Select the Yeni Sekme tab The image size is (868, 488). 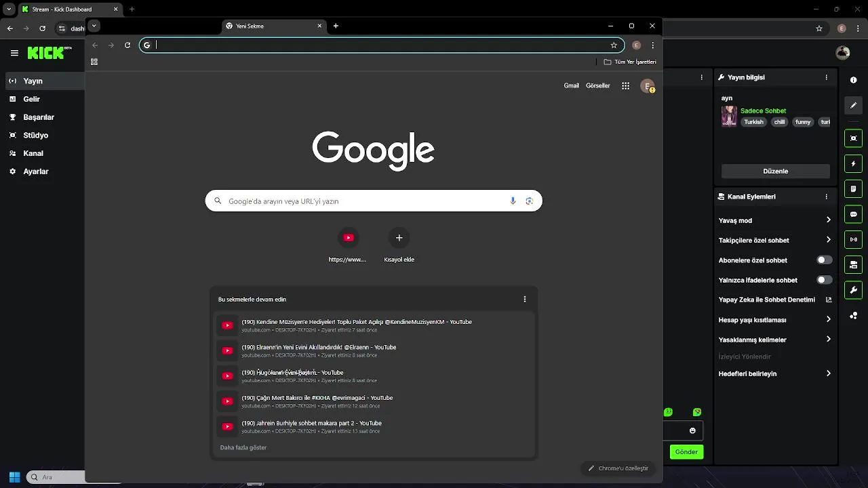(x=275, y=26)
